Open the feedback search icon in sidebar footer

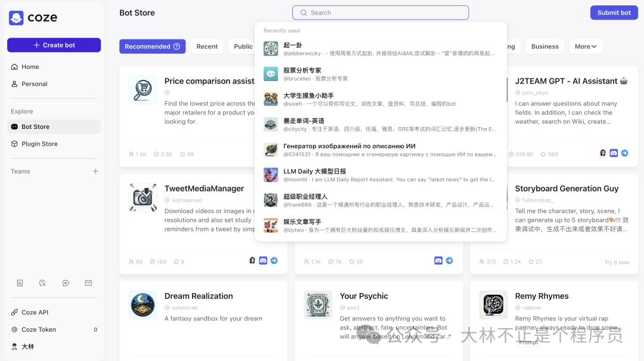tap(42, 283)
